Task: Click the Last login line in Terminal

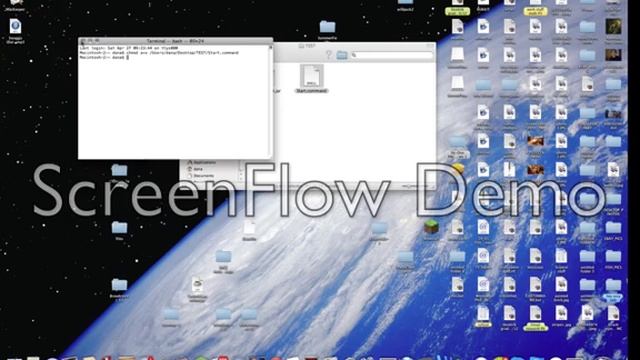Action: tap(129, 48)
